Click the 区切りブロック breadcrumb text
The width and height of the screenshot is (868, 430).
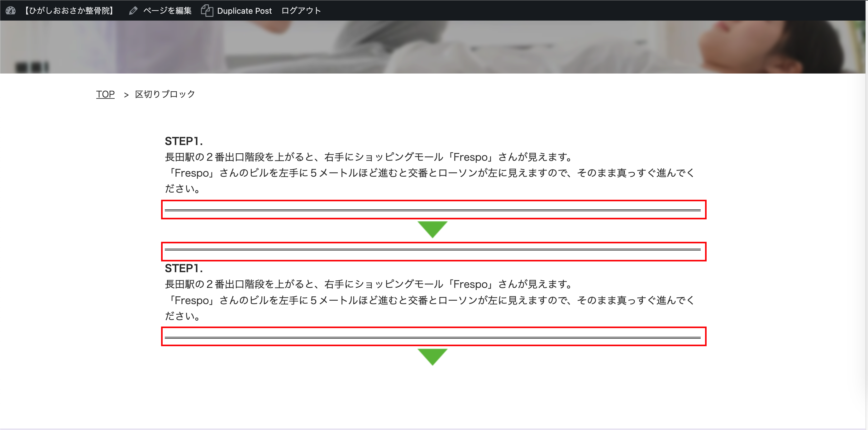pos(165,94)
